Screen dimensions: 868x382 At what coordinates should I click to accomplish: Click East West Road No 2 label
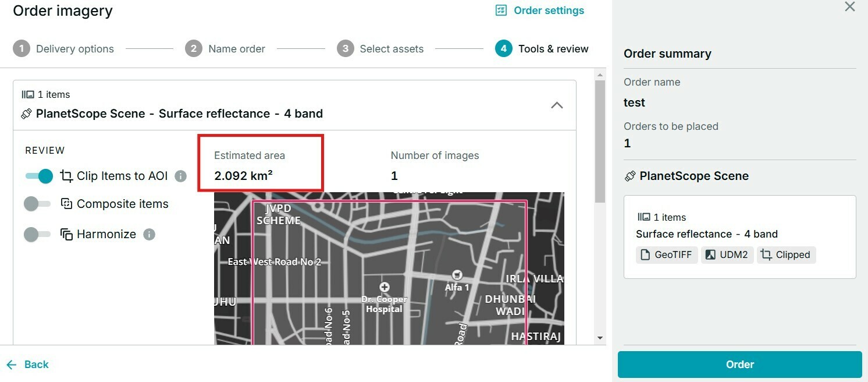click(274, 262)
